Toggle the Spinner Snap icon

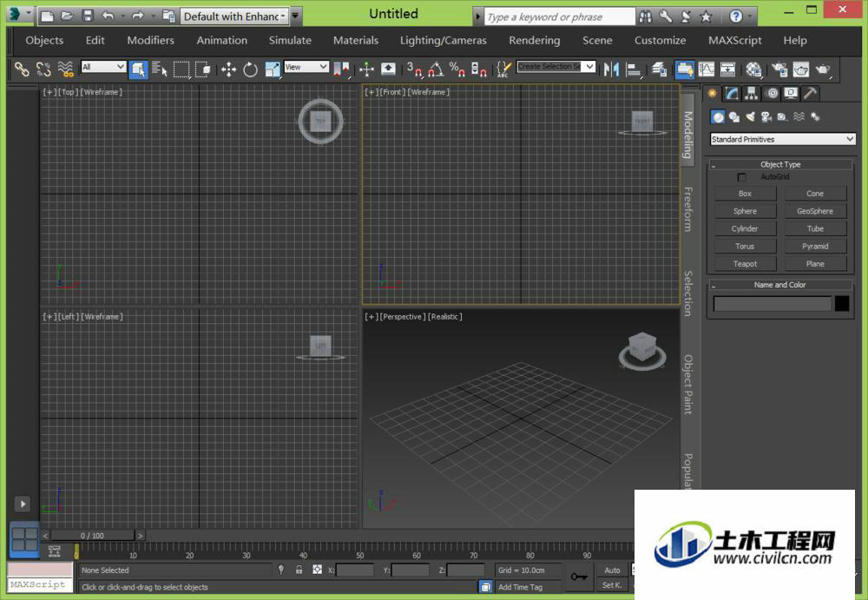[478, 69]
